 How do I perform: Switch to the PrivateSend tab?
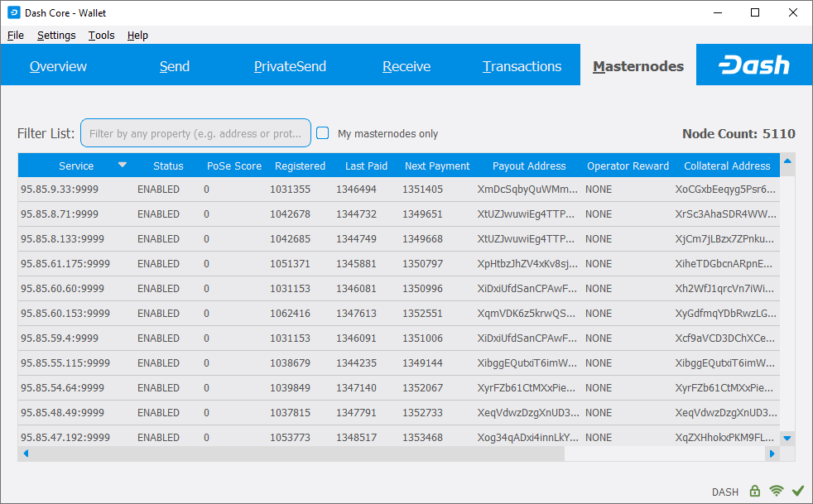coord(290,66)
